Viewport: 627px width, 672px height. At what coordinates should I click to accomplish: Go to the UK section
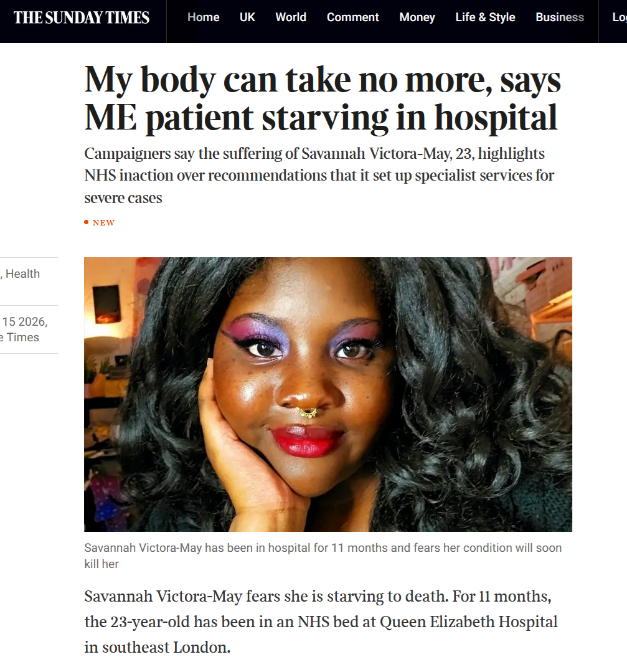click(247, 17)
